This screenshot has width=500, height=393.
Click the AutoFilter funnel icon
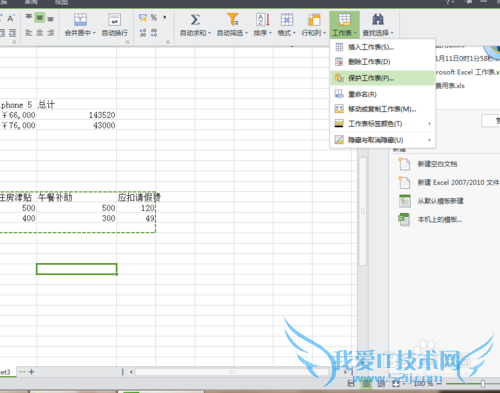click(232, 20)
